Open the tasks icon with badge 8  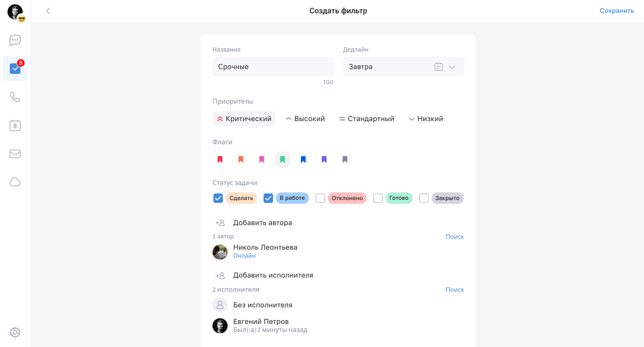(x=15, y=69)
